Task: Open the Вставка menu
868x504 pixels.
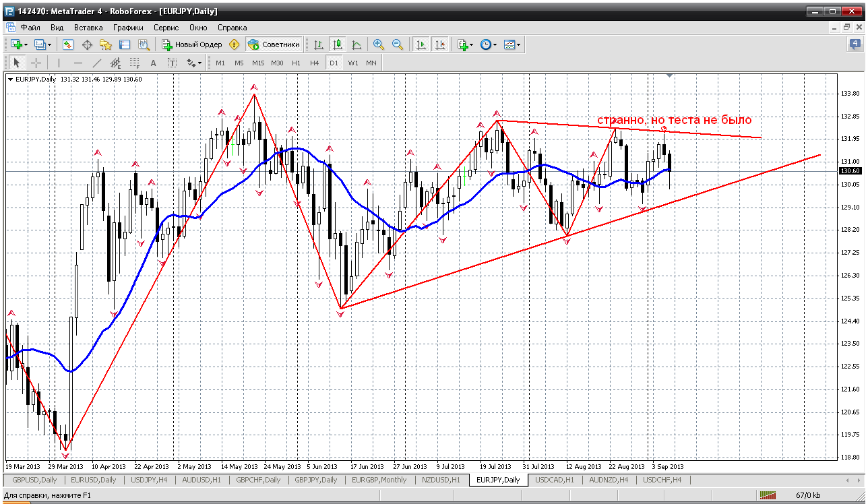Action: [x=88, y=28]
